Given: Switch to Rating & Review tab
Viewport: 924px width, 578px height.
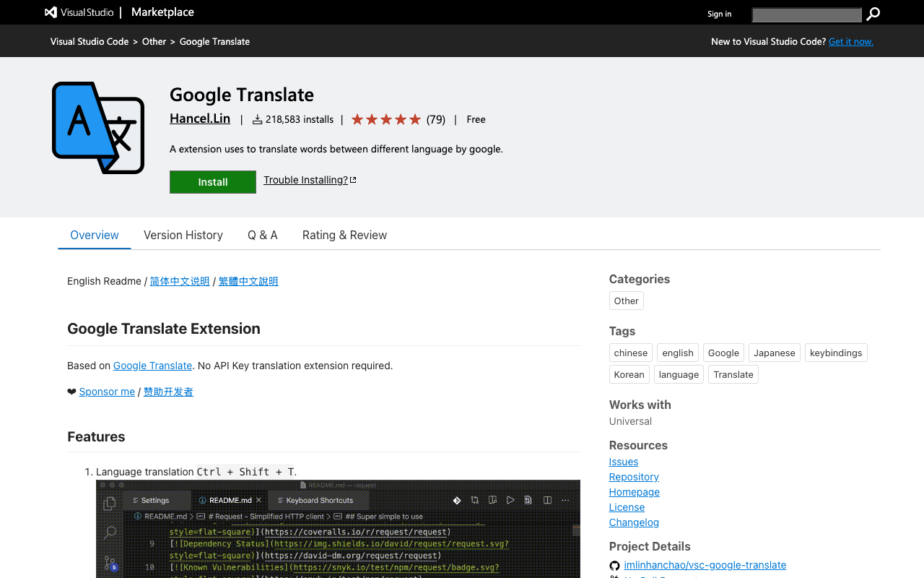Looking at the screenshot, I should (344, 235).
